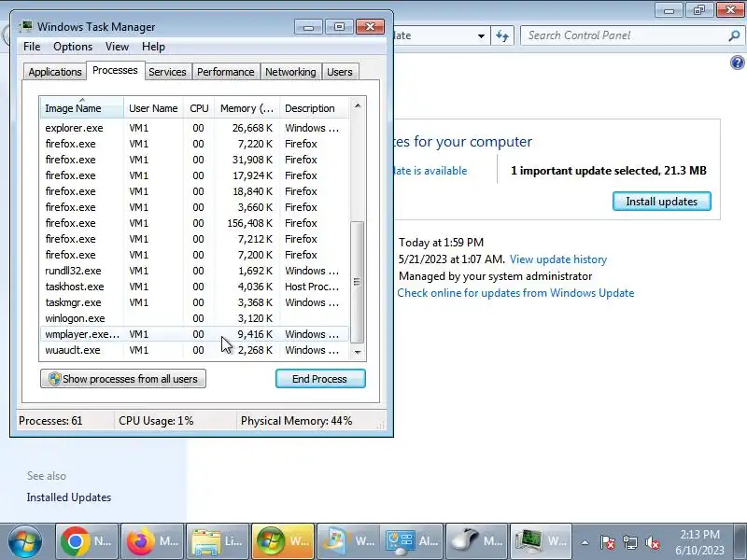Click the process list scroll down arrow
This screenshot has height=560, width=747.
click(358, 353)
